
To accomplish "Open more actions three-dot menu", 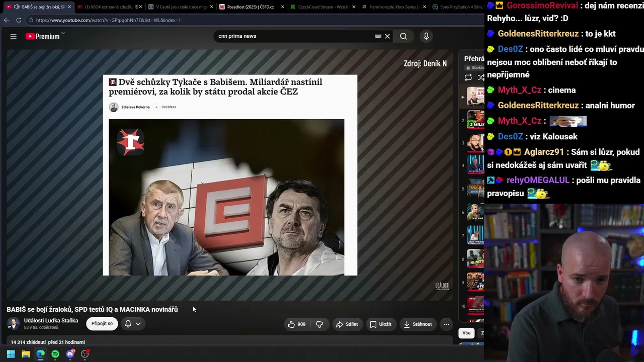I will [446, 324].
